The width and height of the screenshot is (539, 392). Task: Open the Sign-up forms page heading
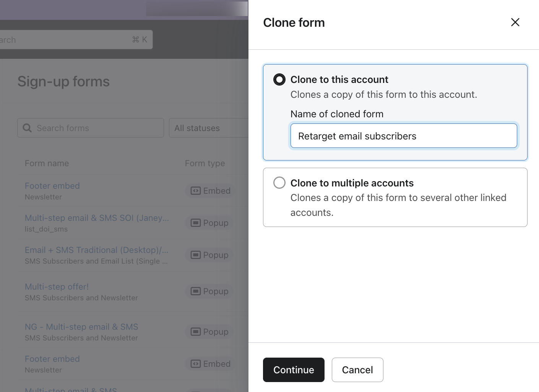63,81
